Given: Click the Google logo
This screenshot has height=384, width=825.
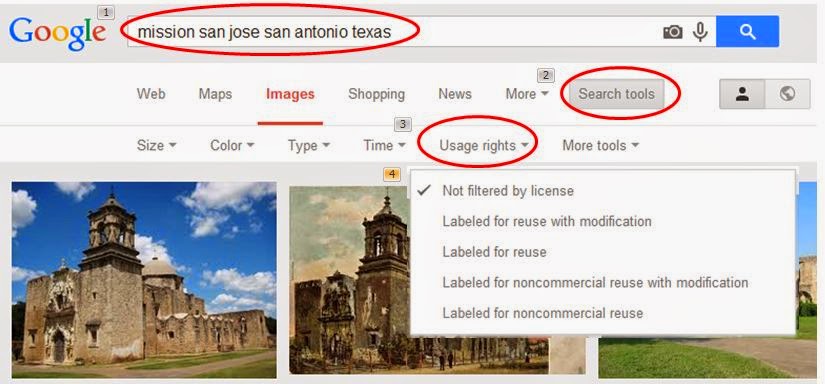Looking at the screenshot, I should tap(57, 33).
